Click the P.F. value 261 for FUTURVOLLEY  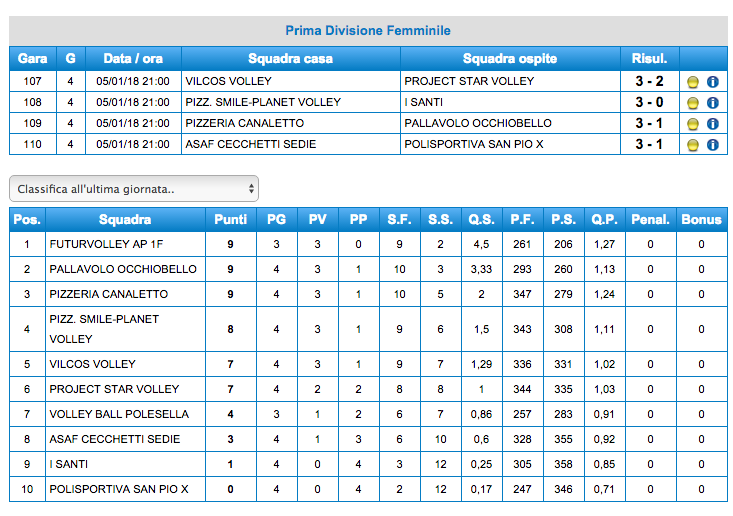522,244
